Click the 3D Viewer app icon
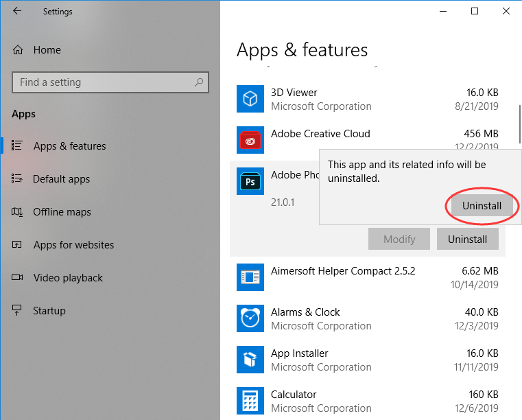522x420 pixels. click(x=250, y=99)
